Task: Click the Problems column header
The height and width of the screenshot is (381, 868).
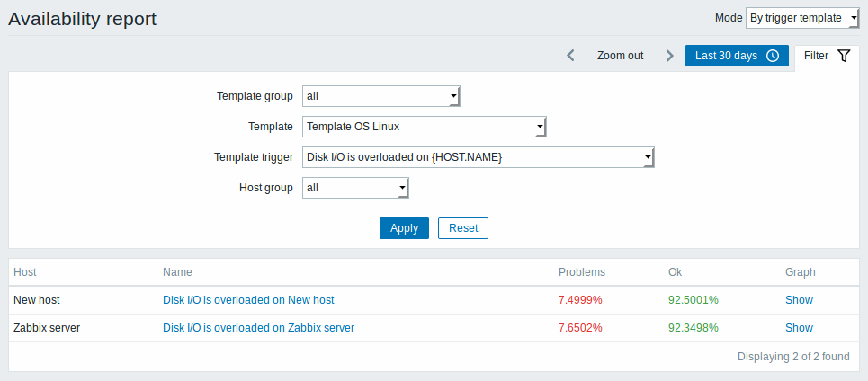Action: [x=582, y=272]
